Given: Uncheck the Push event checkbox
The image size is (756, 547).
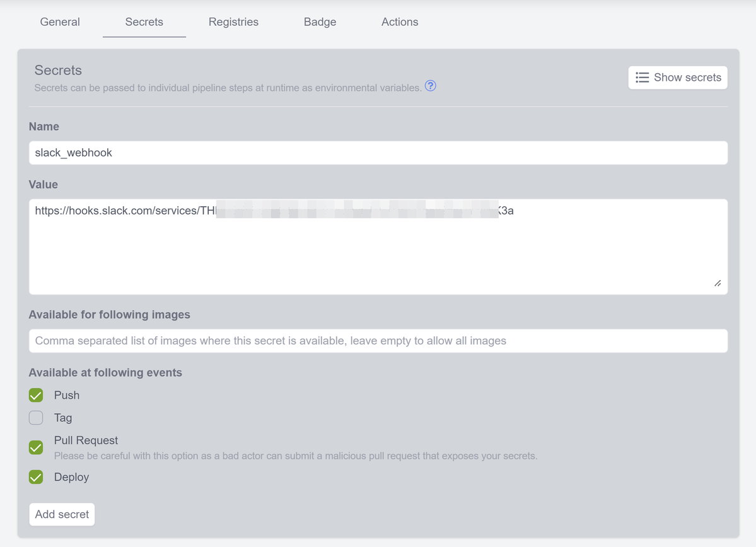Looking at the screenshot, I should point(36,396).
